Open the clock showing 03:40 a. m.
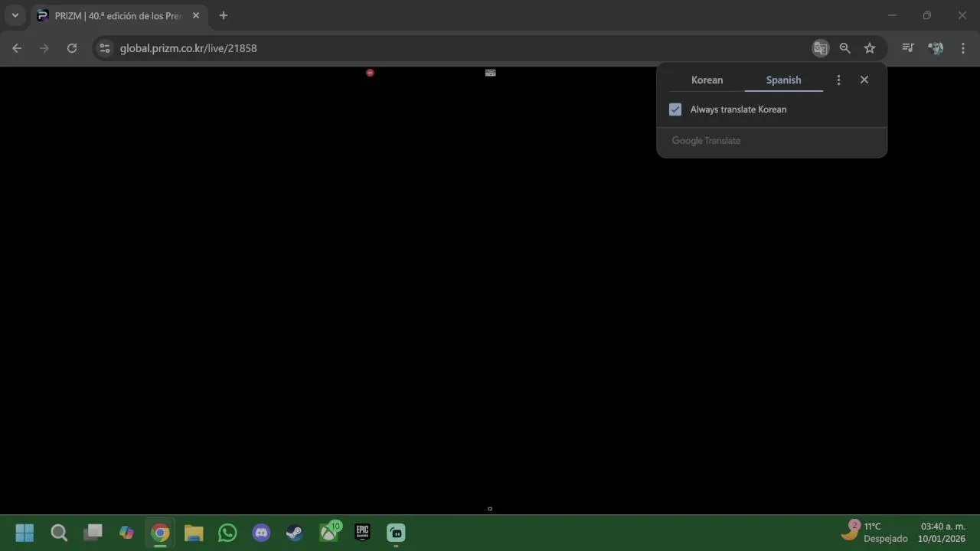 click(x=942, y=532)
